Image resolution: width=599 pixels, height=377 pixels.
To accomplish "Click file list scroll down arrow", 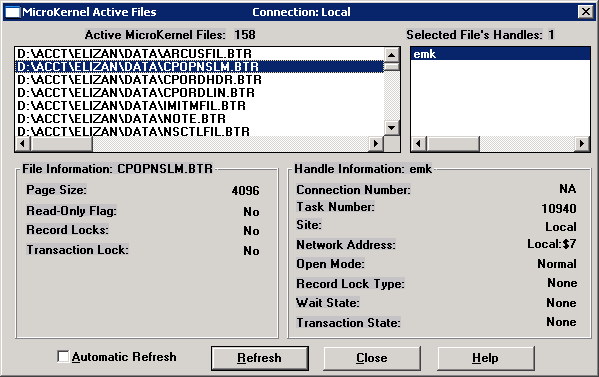I will click(392, 128).
